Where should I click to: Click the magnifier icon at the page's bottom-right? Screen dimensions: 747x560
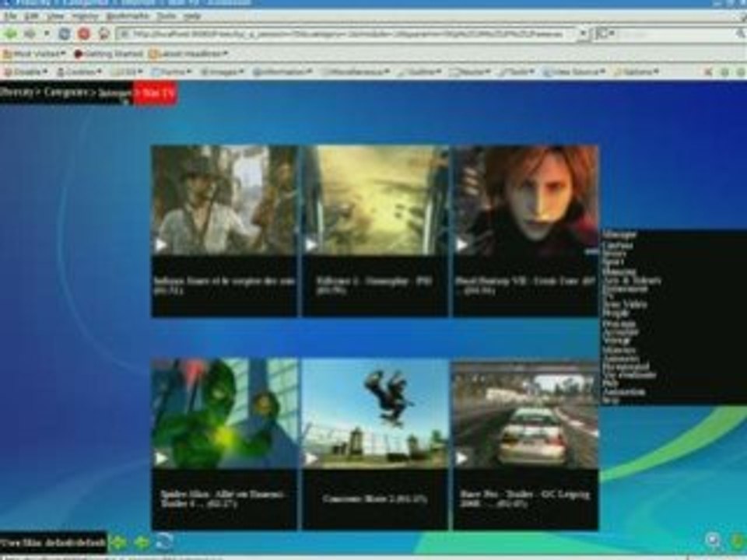[x=714, y=541]
